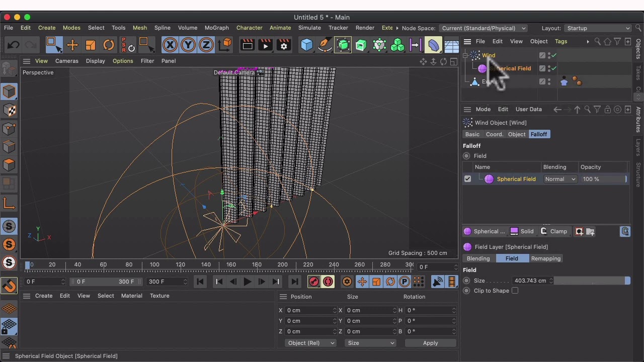Add a Clamp modifier layer

(x=554, y=231)
